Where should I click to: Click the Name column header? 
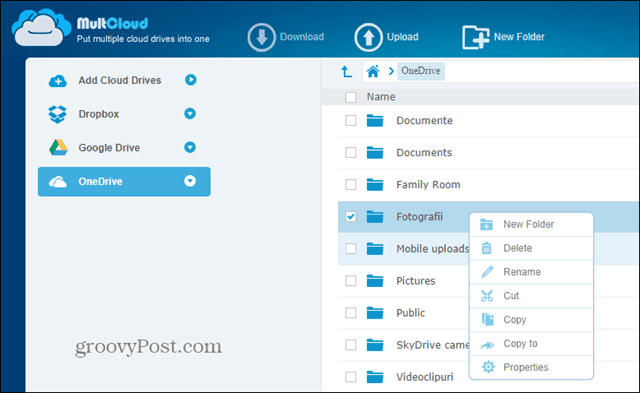tap(381, 97)
